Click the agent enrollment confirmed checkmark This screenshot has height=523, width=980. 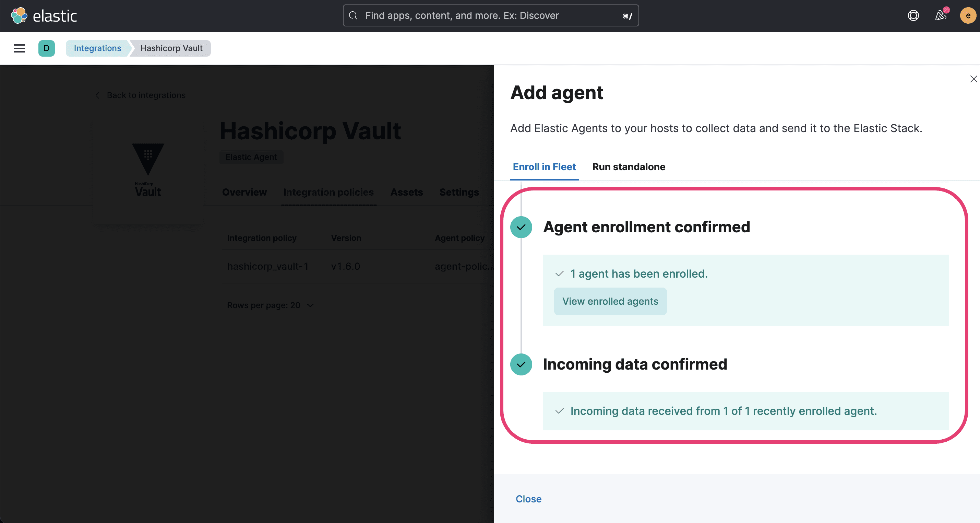click(521, 226)
